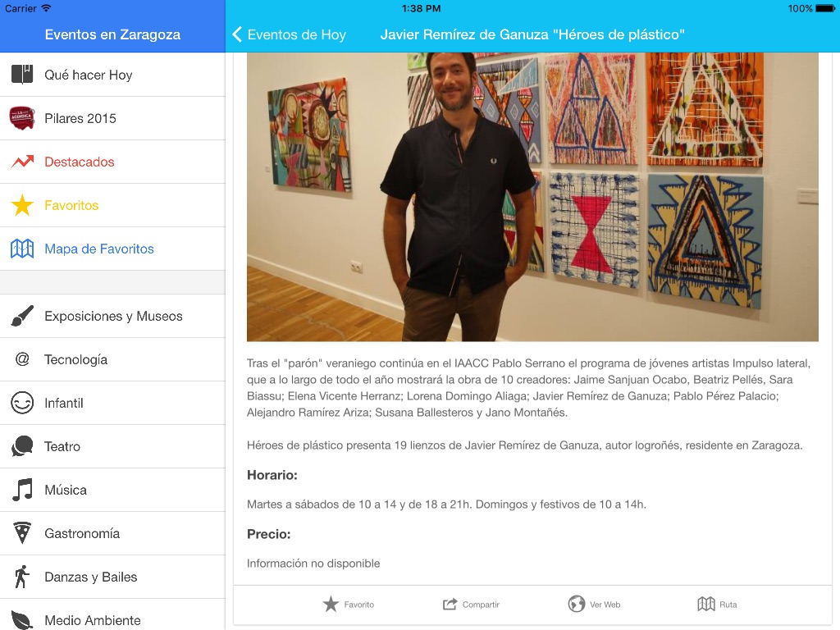Image resolution: width=840 pixels, height=630 pixels.
Task: Go back to Eventos de Hoy
Action: tap(289, 34)
